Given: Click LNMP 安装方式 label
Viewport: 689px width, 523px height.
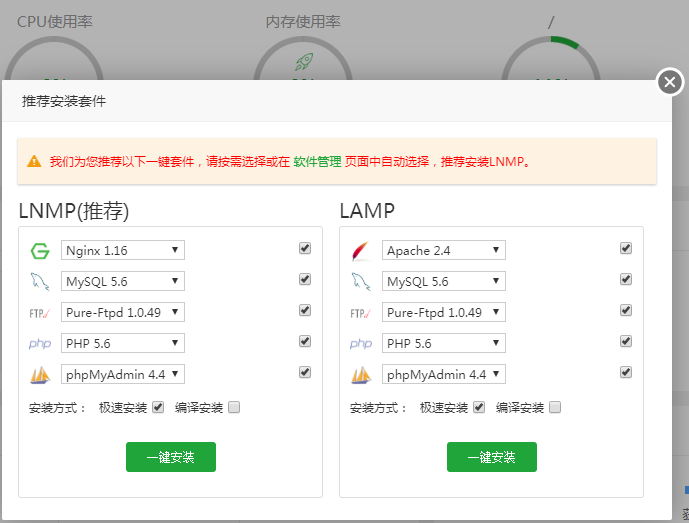Looking at the screenshot, I should (58, 408).
